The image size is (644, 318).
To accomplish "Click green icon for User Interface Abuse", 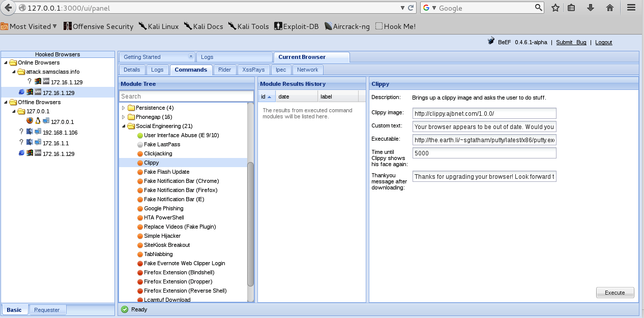I will 140,136.
